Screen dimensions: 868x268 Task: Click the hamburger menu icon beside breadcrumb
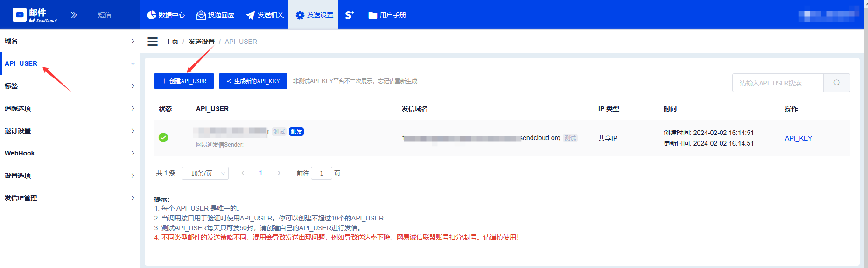coord(153,42)
